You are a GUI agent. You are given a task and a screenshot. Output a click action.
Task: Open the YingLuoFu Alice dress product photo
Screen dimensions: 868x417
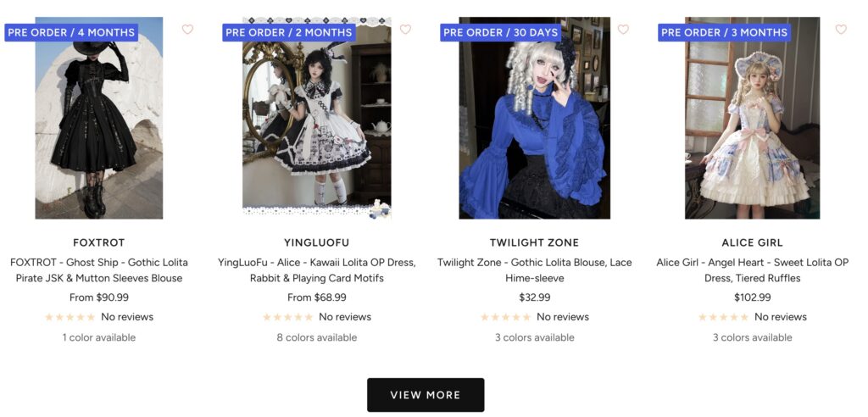click(317, 118)
